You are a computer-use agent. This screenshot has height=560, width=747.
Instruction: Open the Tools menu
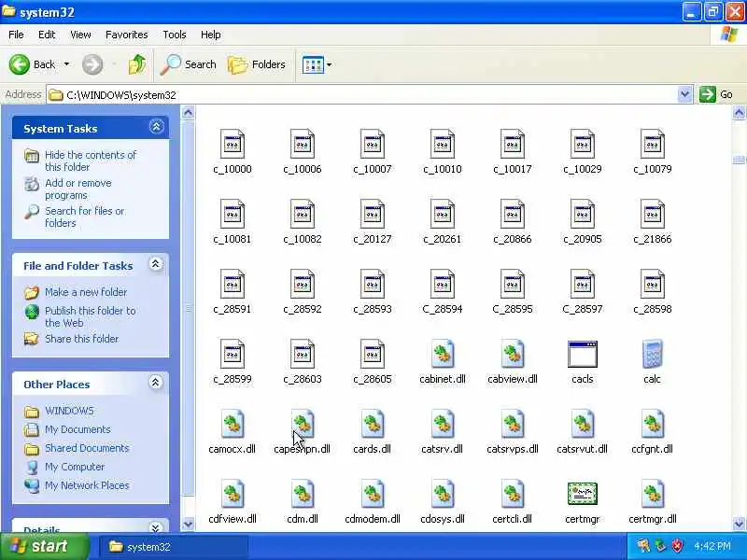[x=175, y=35]
